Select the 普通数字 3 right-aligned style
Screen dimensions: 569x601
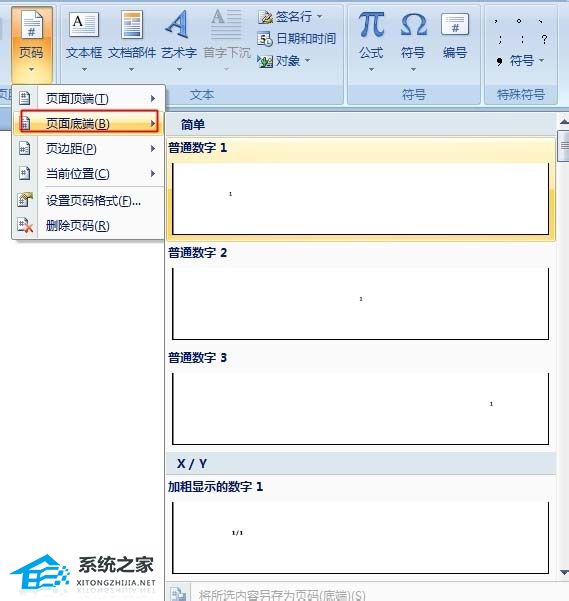[x=361, y=399]
